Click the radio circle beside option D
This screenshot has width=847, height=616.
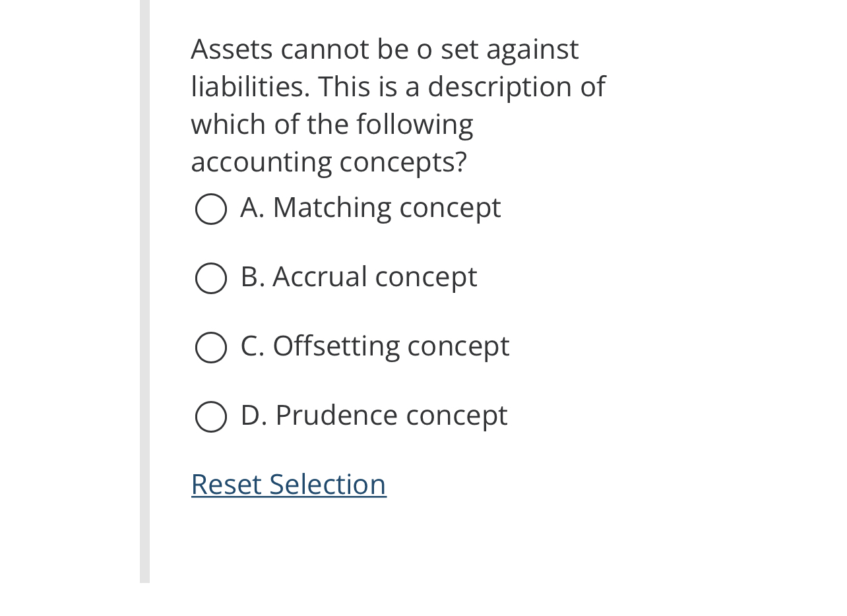click(210, 417)
